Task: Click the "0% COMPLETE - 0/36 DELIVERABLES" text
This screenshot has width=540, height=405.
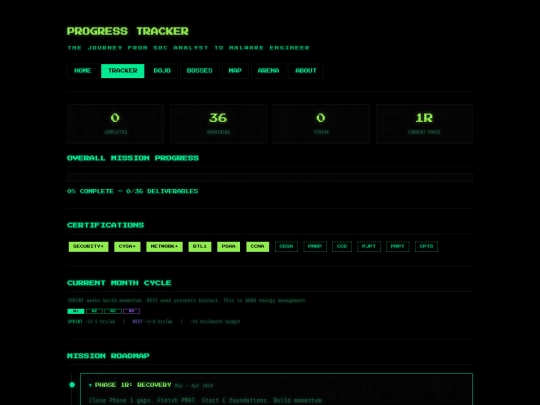Action: [x=133, y=191]
